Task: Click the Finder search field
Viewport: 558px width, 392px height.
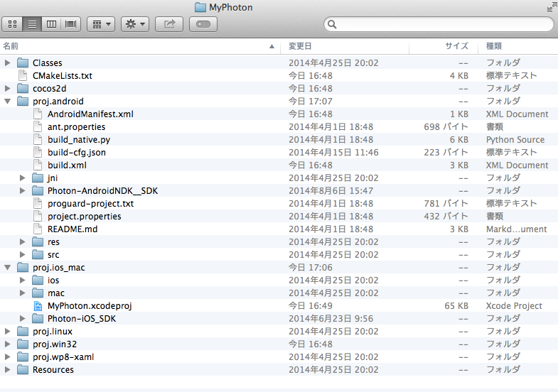Action: (x=439, y=24)
